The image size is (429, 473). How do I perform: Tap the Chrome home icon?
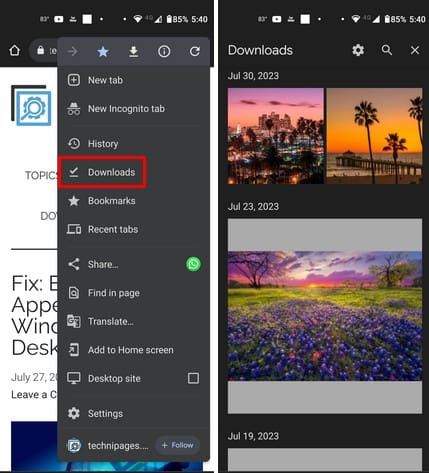tap(14, 51)
